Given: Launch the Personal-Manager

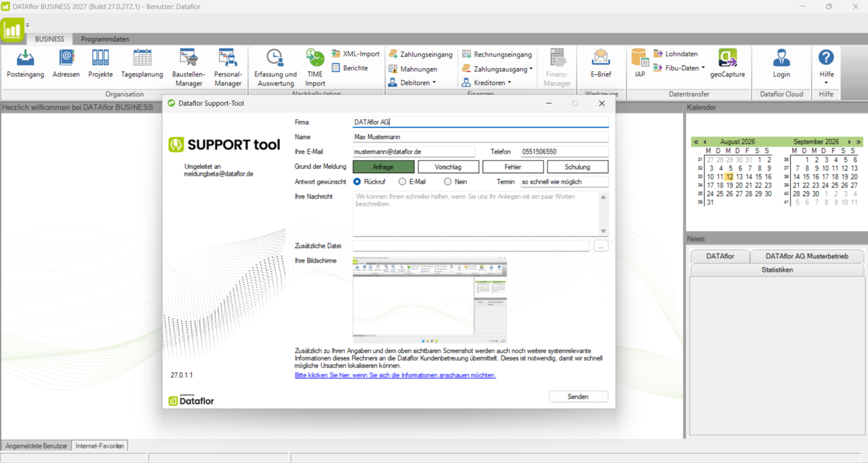Looking at the screenshot, I should (x=228, y=68).
